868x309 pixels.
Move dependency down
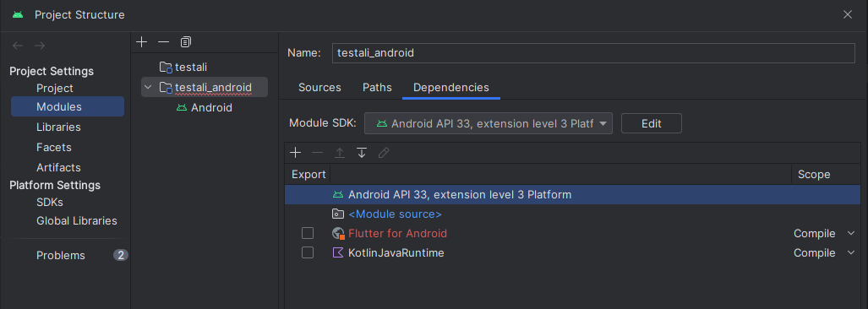click(x=362, y=153)
